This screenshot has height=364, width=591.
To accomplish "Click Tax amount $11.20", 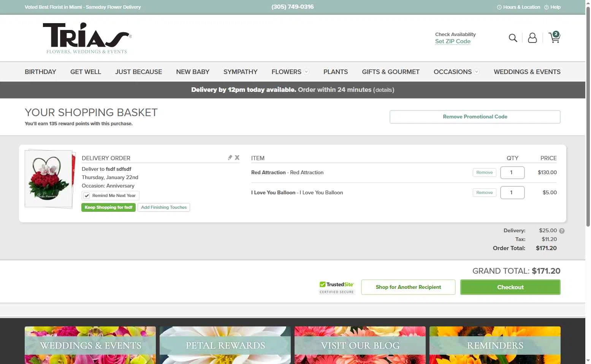I will [x=549, y=240].
